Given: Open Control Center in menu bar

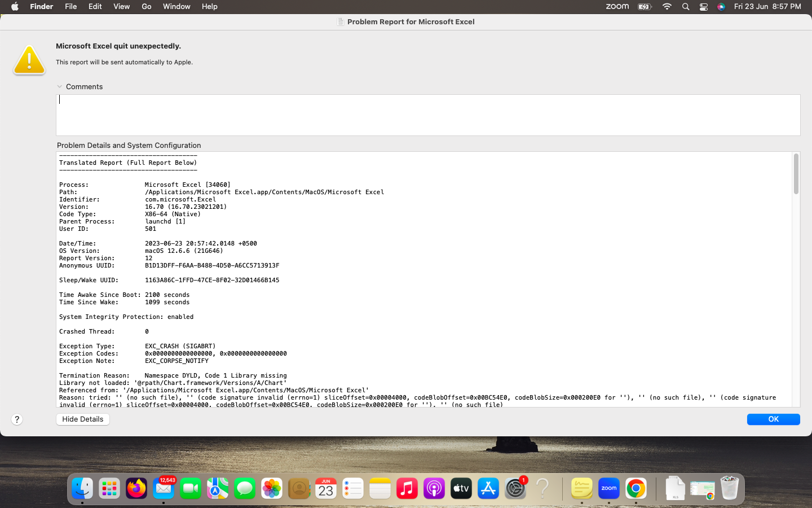Looking at the screenshot, I should click(704, 7).
